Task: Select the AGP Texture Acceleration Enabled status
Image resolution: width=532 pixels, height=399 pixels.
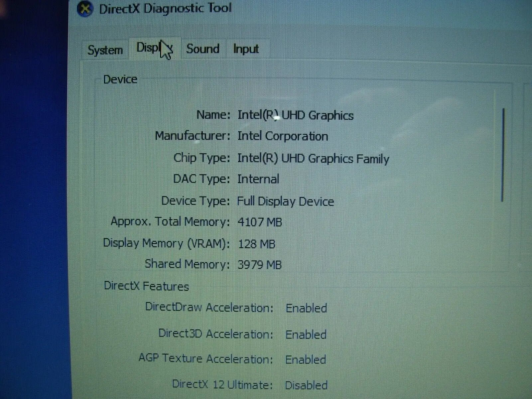Action: (306, 360)
